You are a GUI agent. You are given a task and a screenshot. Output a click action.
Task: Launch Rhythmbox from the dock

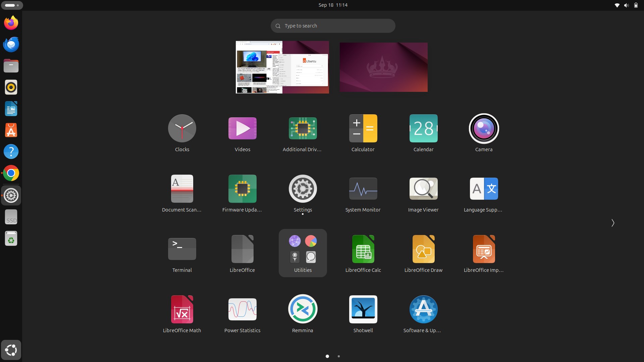point(11,87)
